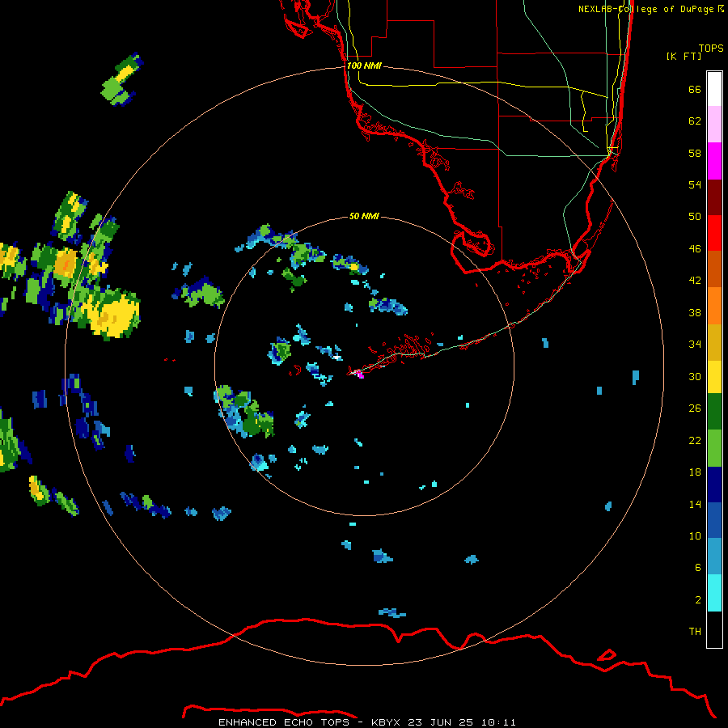Viewport: 728px width, 728px height.
Task: Click the legend value 62
Action: tap(695, 121)
